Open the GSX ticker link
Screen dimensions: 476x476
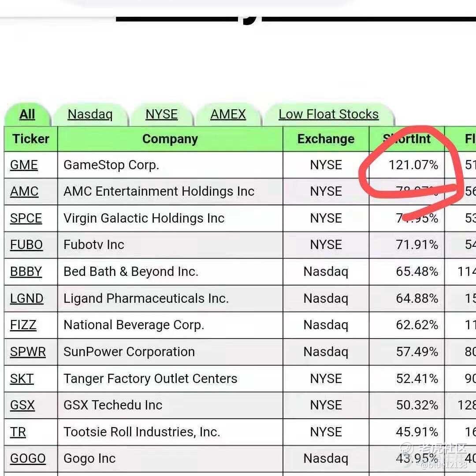click(22, 405)
